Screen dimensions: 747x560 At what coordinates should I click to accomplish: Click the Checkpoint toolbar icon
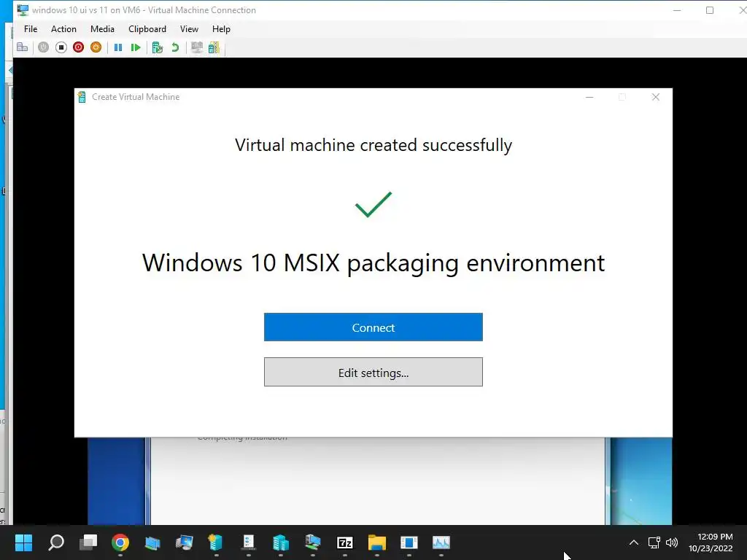158,47
